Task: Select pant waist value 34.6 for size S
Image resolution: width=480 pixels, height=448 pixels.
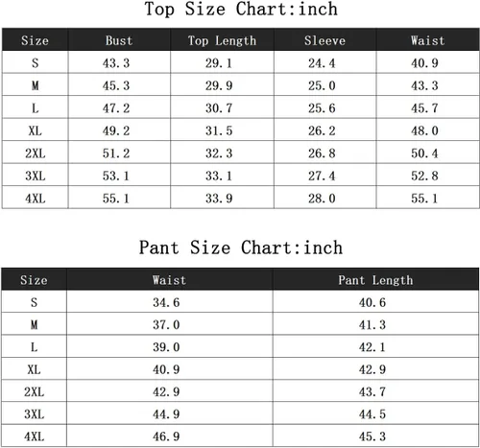Action: (166, 302)
